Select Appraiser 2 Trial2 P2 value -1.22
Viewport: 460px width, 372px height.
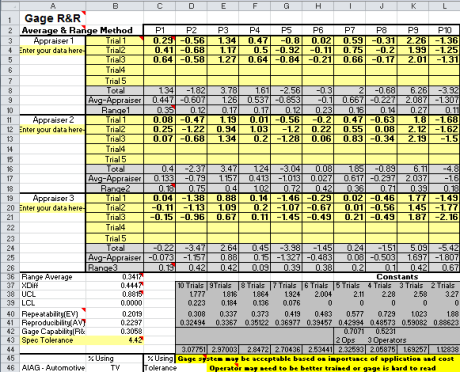[191, 129]
